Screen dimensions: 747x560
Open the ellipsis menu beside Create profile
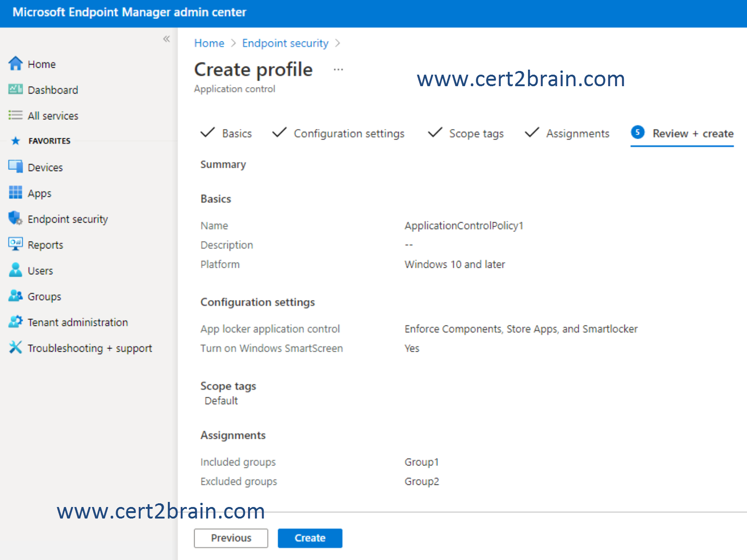coord(338,70)
